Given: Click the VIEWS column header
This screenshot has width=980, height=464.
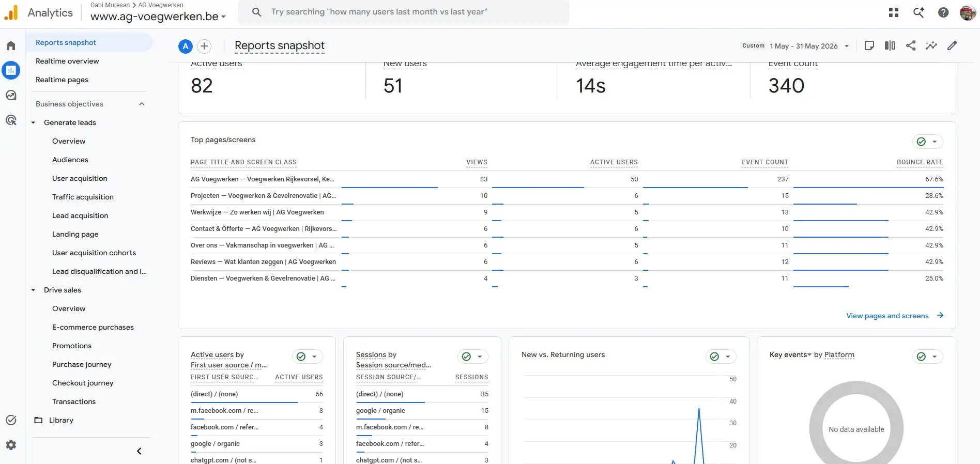Looking at the screenshot, I should [x=477, y=162].
